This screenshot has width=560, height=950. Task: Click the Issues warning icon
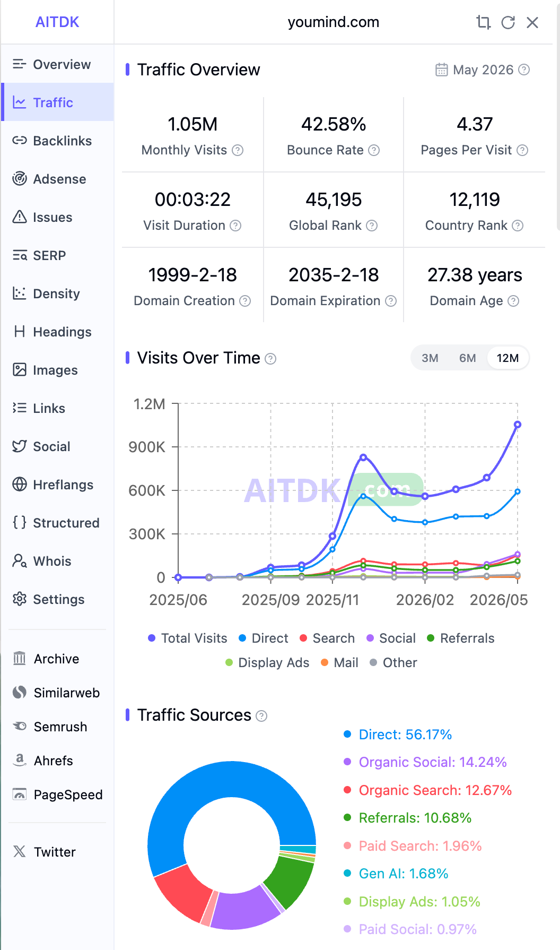click(20, 217)
